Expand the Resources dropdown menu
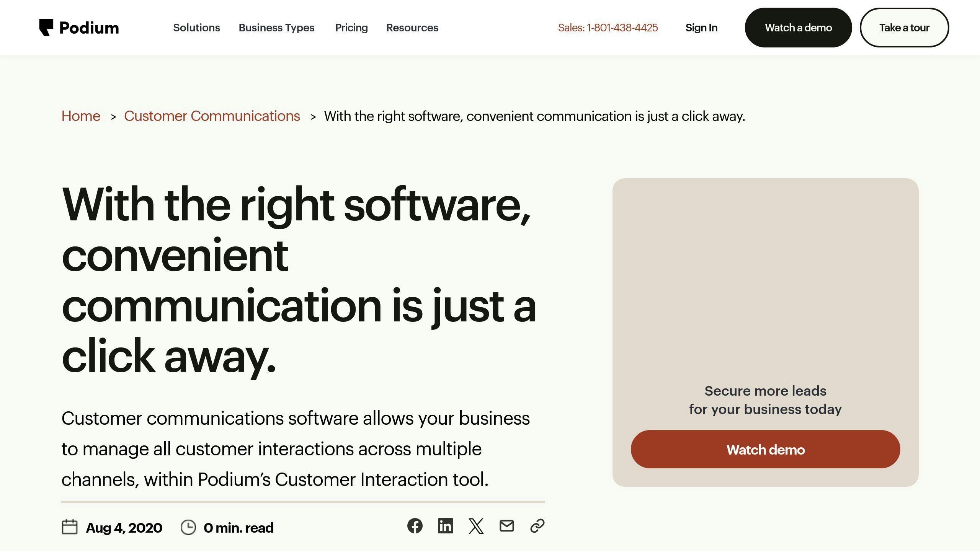Viewport: 980px width, 551px height. point(412,28)
